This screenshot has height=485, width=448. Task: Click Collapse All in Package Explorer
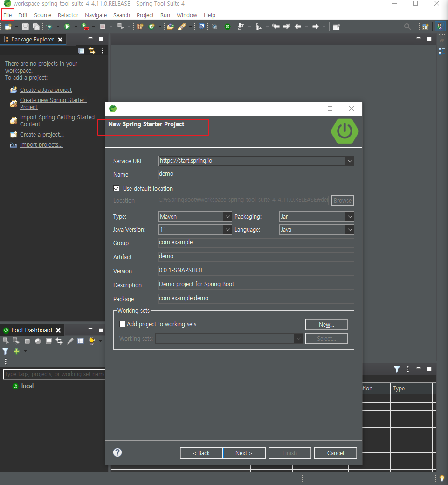82,50
